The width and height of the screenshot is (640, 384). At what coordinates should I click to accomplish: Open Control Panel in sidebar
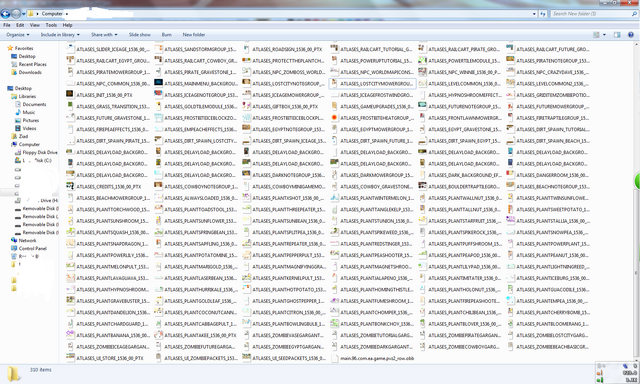pos(33,249)
